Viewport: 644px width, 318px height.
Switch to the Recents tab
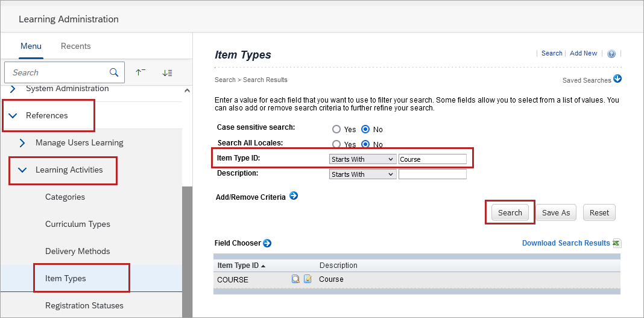(76, 46)
